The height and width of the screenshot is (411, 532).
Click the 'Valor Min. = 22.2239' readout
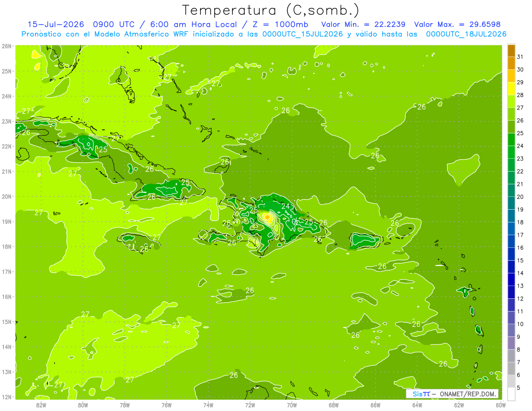coord(364,24)
